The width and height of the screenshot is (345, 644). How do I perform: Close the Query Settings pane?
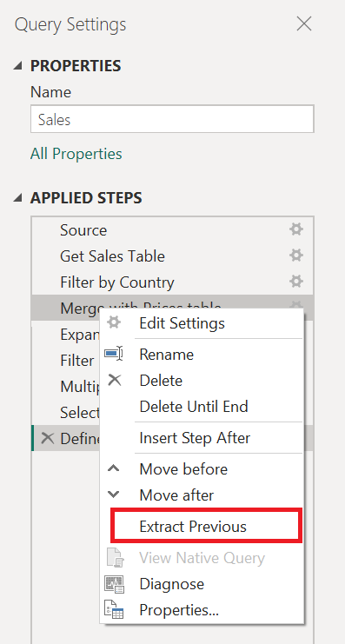pyautogui.click(x=304, y=24)
